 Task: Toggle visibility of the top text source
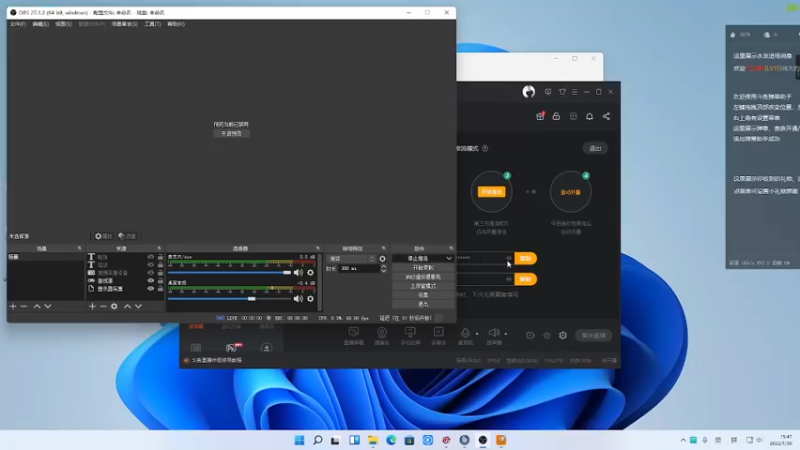pos(151,257)
